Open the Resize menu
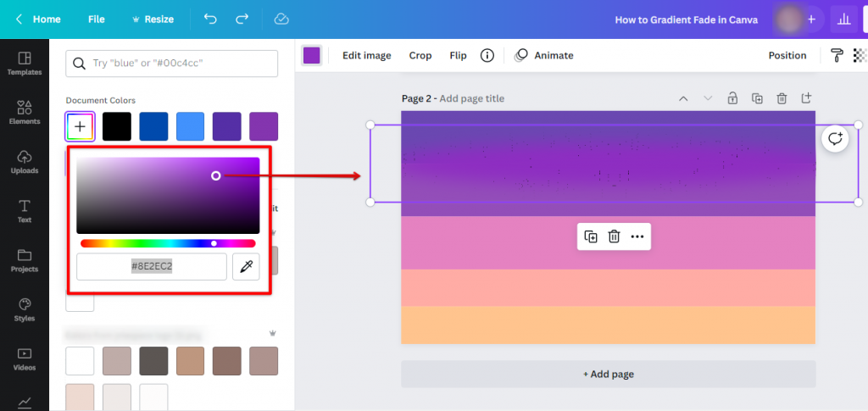Screen dimensions: 868x411 pyautogui.click(x=153, y=19)
